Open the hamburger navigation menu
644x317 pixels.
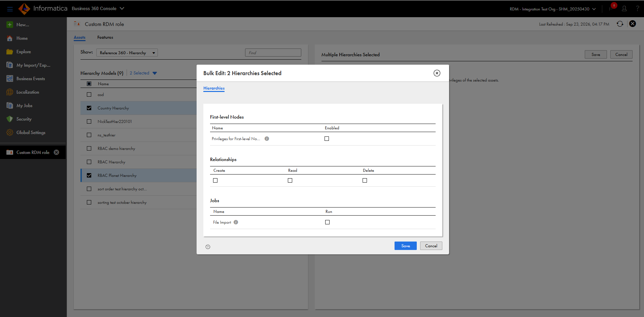[10, 9]
